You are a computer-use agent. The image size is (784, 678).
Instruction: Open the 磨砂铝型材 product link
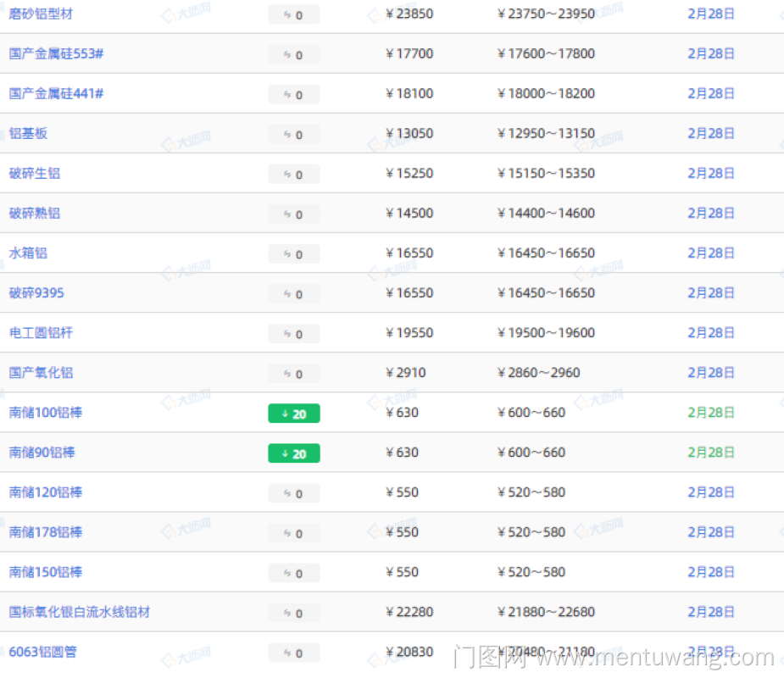(41, 14)
